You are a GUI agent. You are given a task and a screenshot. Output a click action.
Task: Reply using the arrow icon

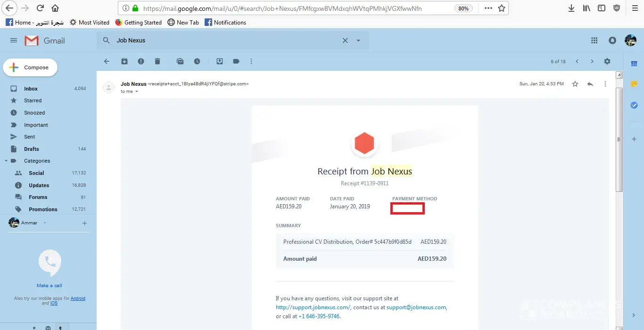(590, 84)
